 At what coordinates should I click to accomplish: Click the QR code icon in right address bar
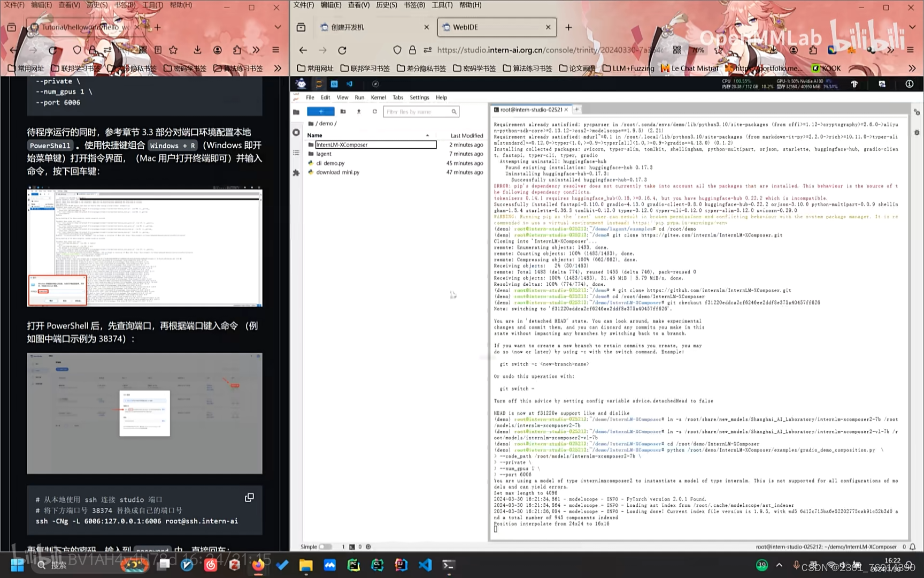coord(677,50)
